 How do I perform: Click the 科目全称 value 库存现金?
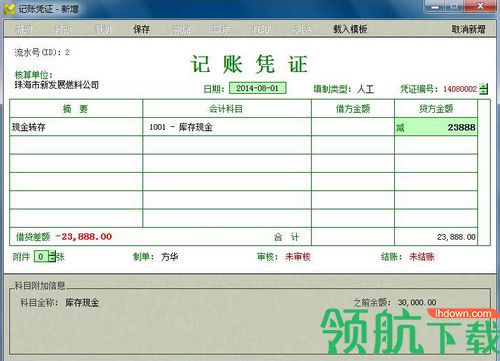click(82, 303)
